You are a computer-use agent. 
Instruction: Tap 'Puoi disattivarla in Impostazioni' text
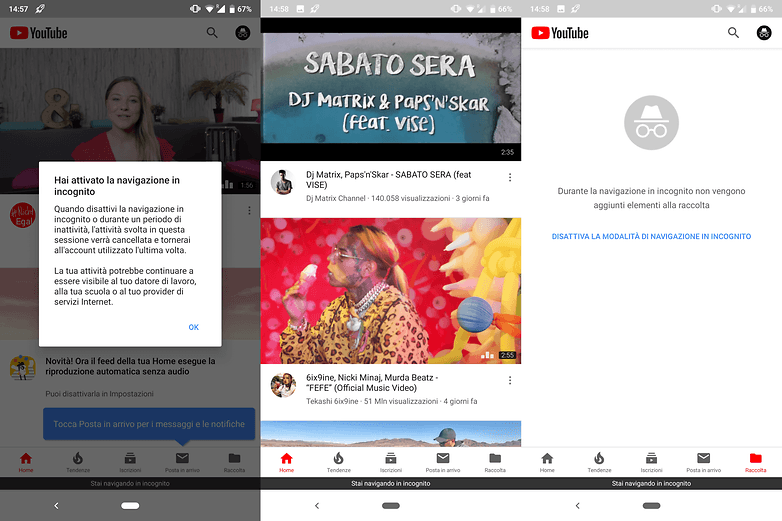(x=99, y=394)
